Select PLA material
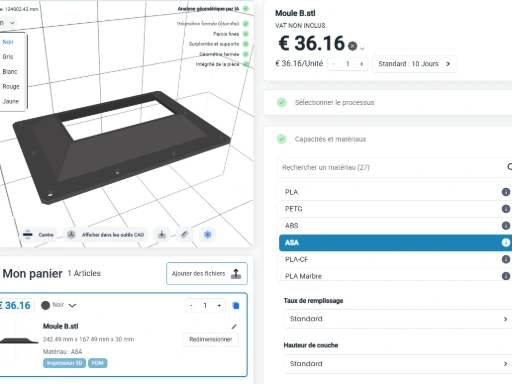Screen dimensions: 512x384 pos(394,192)
